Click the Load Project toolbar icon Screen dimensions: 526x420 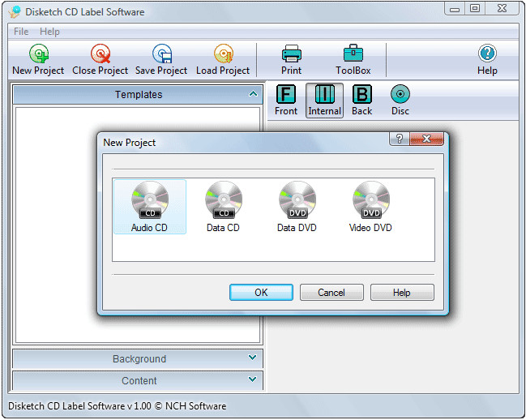click(x=223, y=60)
